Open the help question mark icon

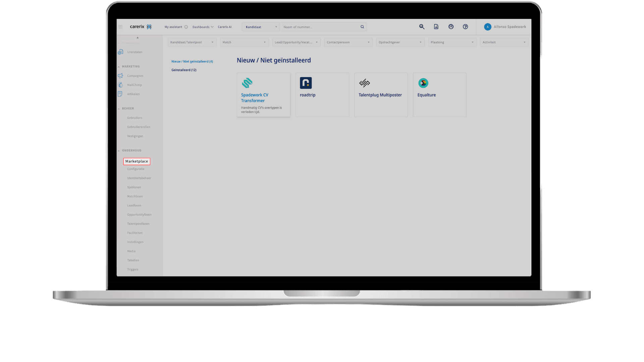[465, 27]
